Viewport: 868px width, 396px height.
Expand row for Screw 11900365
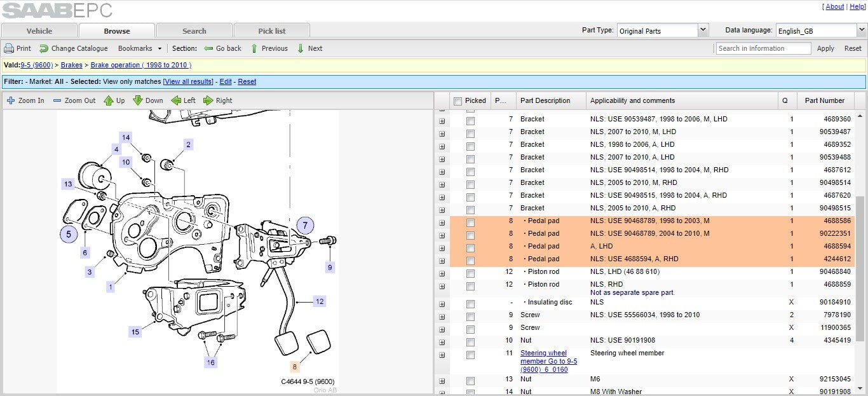pos(442,329)
